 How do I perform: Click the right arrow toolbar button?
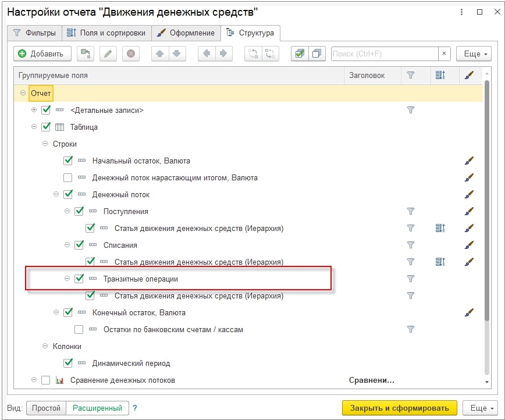(x=223, y=54)
